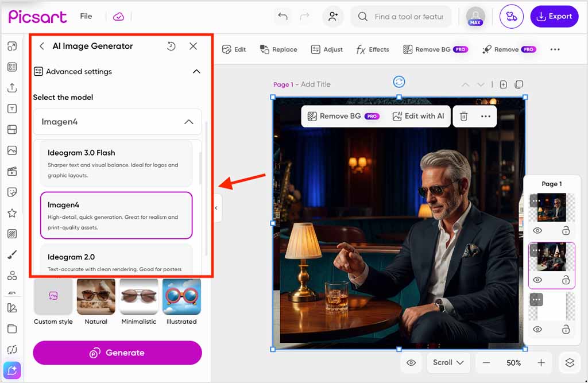This screenshot has height=383, width=588.
Task: Toggle the layers panel icon
Action: point(570,363)
